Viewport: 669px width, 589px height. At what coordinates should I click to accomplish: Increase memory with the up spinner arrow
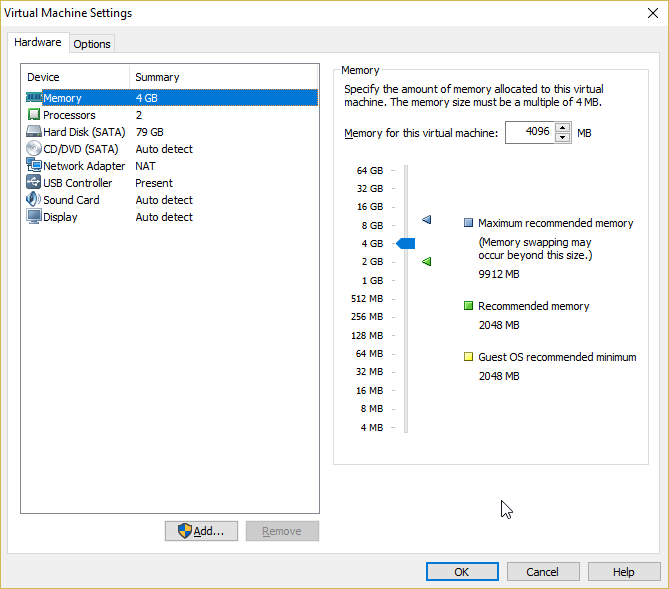[562, 128]
